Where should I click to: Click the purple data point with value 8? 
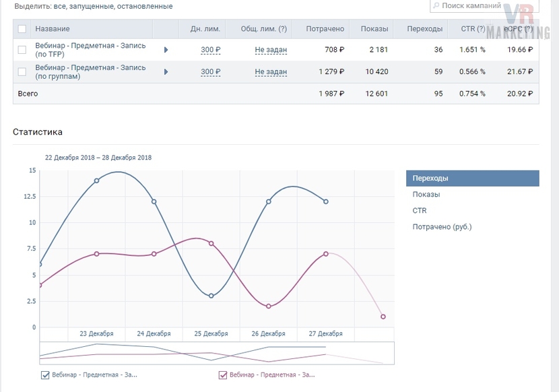click(x=211, y=244)
